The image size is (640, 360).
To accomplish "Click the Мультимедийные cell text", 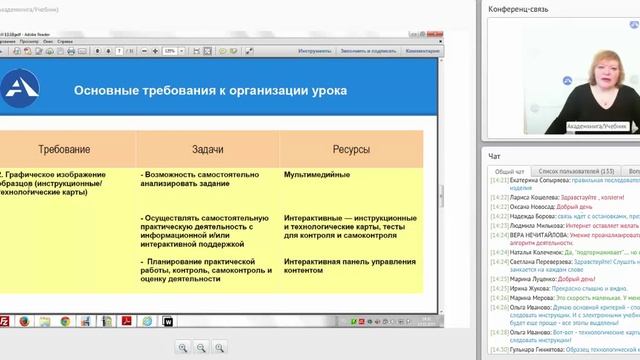I will coord(317,175).
